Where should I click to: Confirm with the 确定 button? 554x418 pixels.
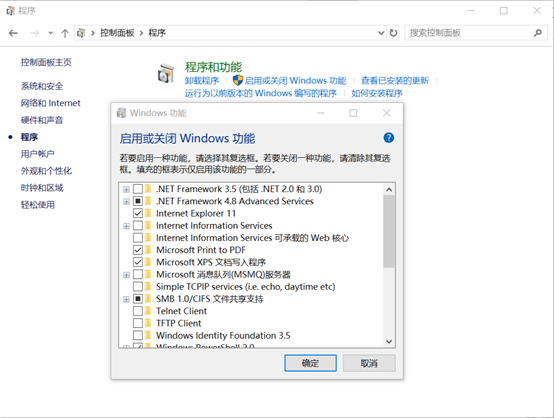[x=311, y=363]
